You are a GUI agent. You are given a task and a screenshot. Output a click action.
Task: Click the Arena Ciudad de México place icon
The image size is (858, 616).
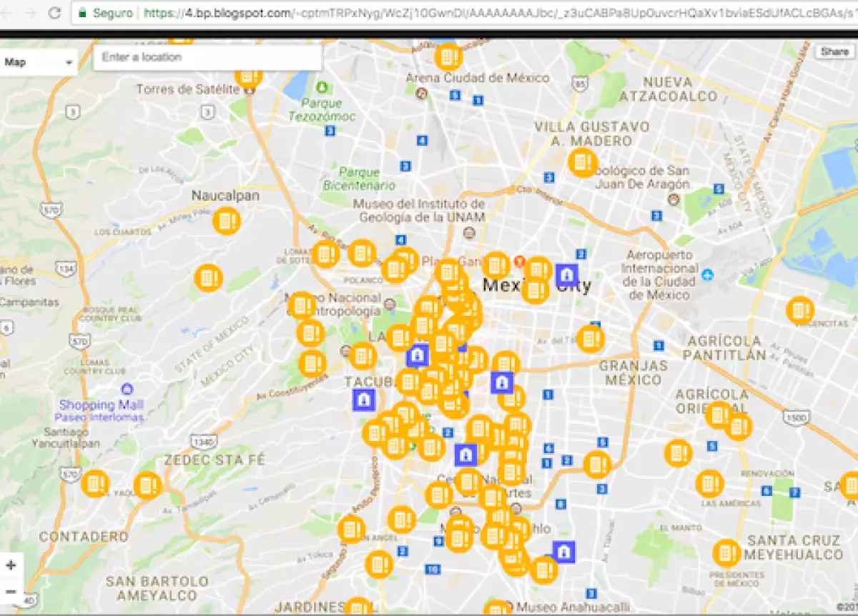pyautogui.click(x=422, y=93)
